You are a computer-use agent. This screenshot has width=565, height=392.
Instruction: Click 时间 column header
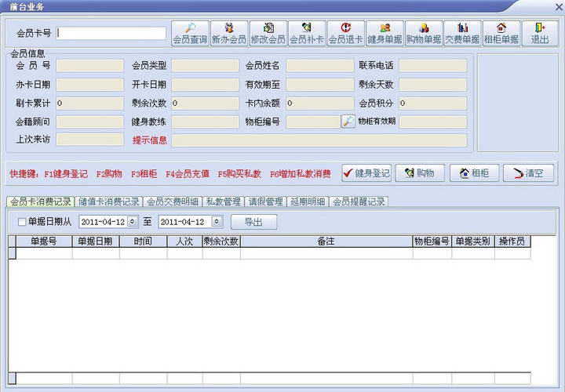point(143,241)
